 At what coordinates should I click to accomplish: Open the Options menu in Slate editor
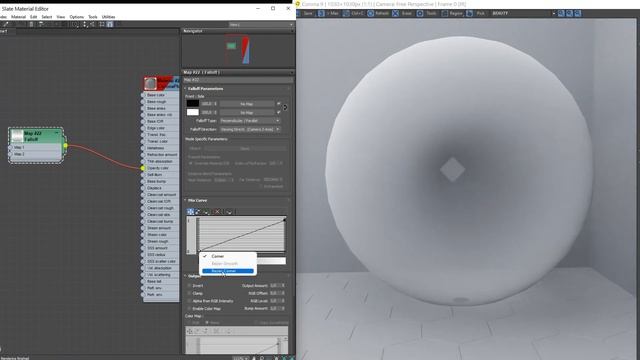pyautogui.click(x=77, y=17)
